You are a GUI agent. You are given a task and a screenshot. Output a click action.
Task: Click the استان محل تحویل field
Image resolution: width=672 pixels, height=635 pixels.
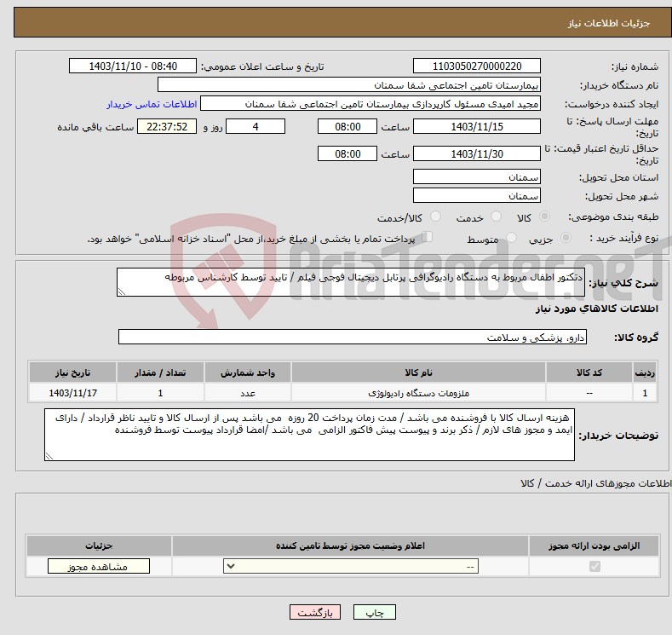pos(476,177)
